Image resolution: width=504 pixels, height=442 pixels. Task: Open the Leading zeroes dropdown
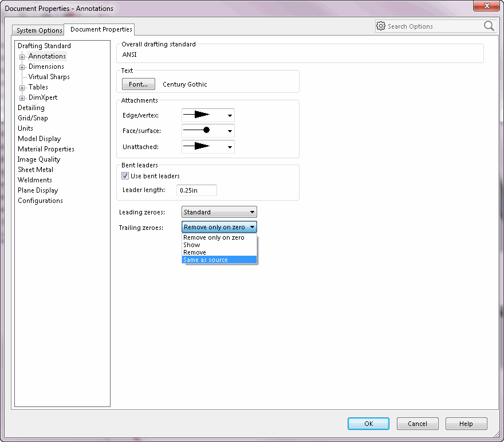point(219,212)
